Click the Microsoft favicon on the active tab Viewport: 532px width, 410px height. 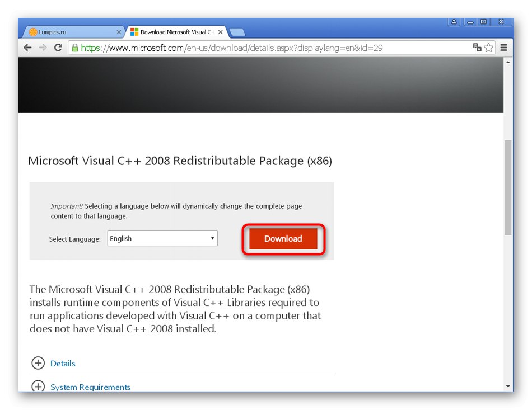pyautogui.click(x=134, y=32)
